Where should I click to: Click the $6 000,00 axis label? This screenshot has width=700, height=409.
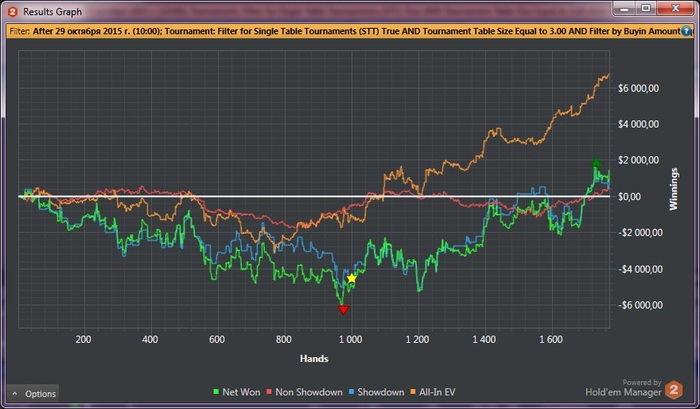pos(638,88)
